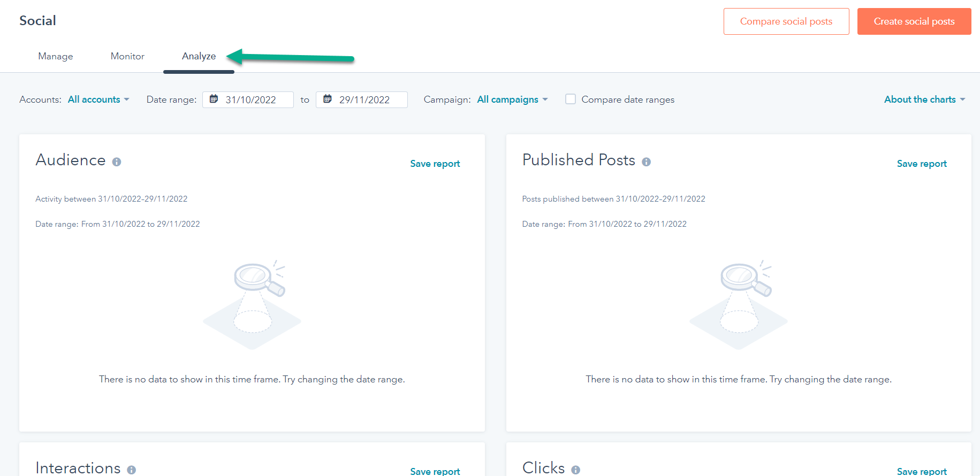
Task: Expand the About the charts menu
Action: [x=924, y=99]
